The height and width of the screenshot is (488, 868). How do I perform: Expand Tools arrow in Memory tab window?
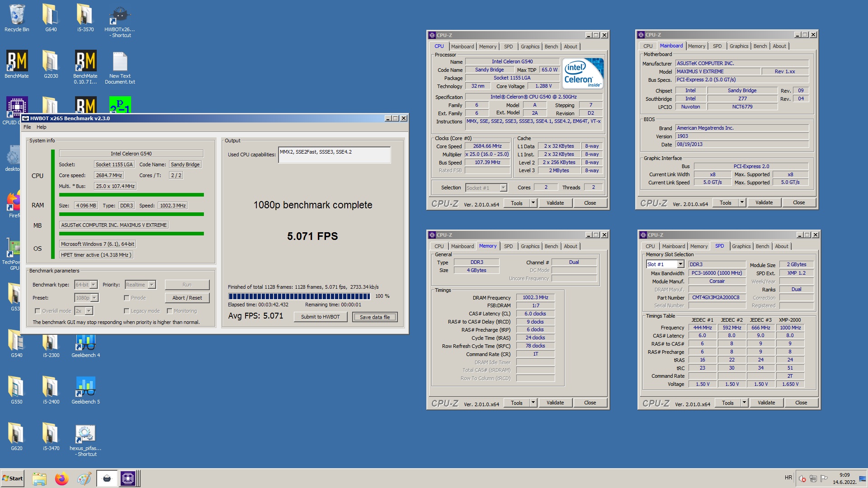pos(533,403)
